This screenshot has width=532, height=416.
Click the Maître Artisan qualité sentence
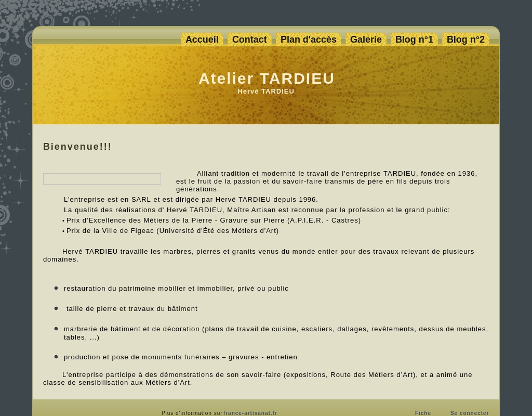click(x=257, y=210)
